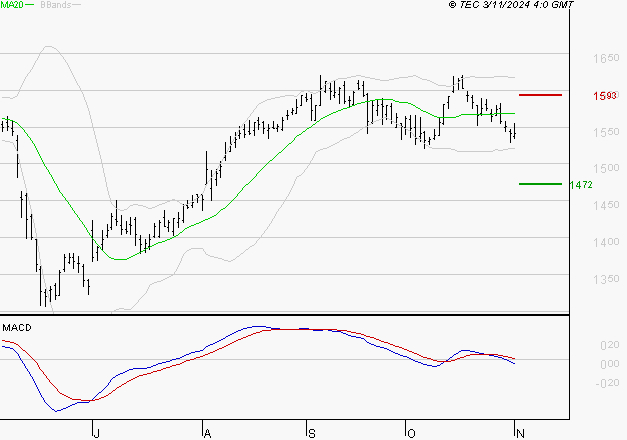Screen dimensions: 627x440
Task: Click the 1650 price axis label
Action: tap(606, 58)
